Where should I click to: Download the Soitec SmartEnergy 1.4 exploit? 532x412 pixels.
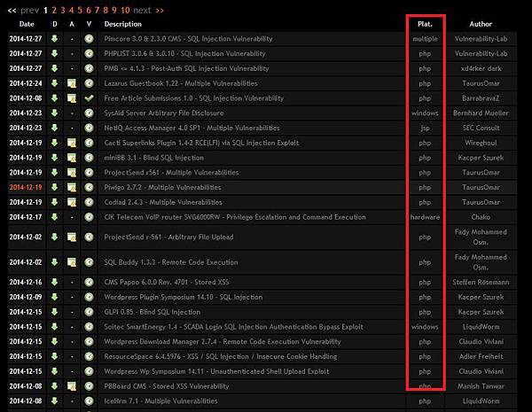(55, 327)
